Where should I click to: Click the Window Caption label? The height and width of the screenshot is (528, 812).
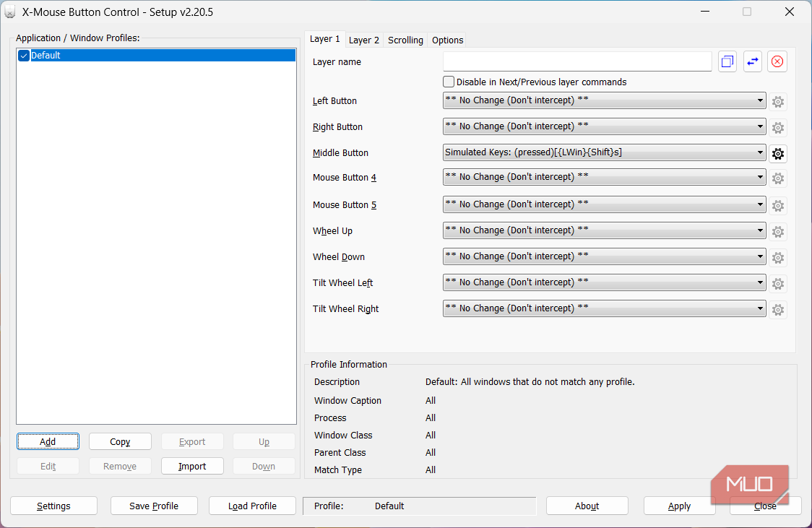pyautogui.click(x=347, y=401)
